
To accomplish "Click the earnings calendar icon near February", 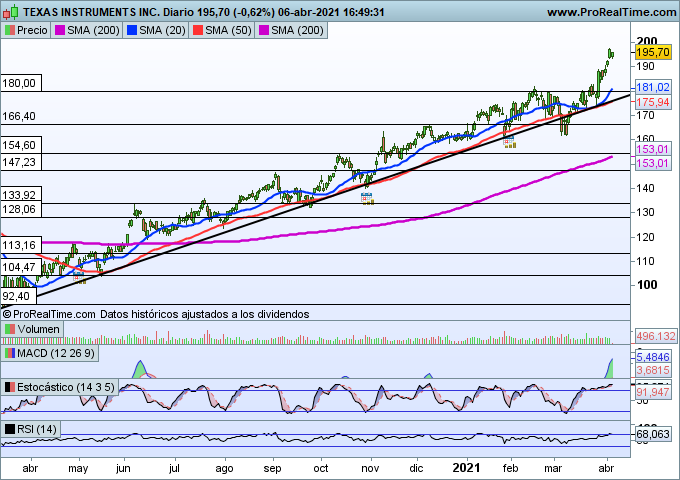I will point(509,142).
